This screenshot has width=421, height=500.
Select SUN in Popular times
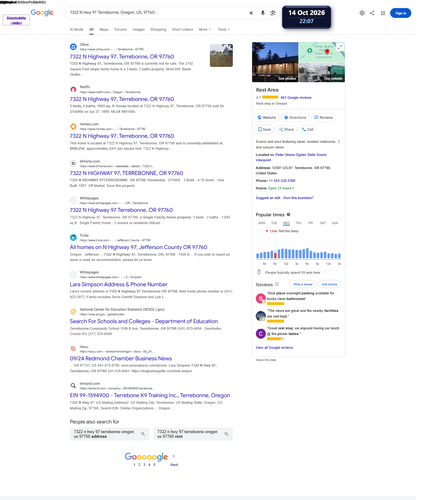[335, 223]
